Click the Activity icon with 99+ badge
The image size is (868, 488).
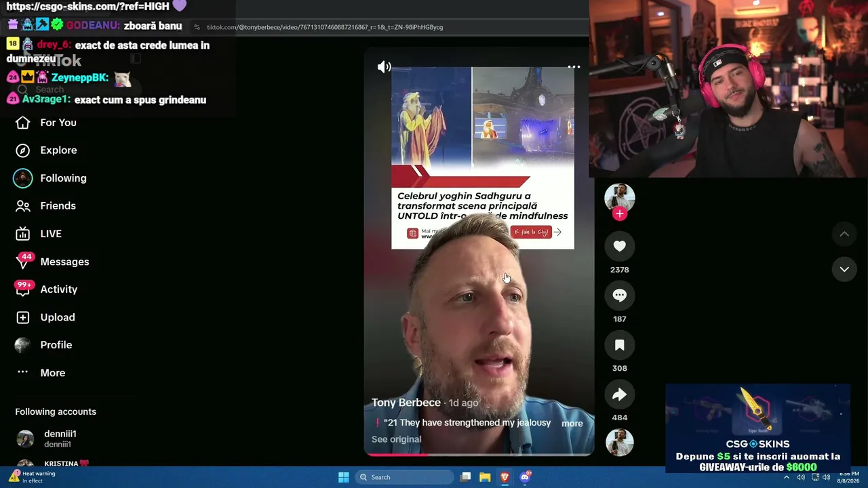point(23,289)
